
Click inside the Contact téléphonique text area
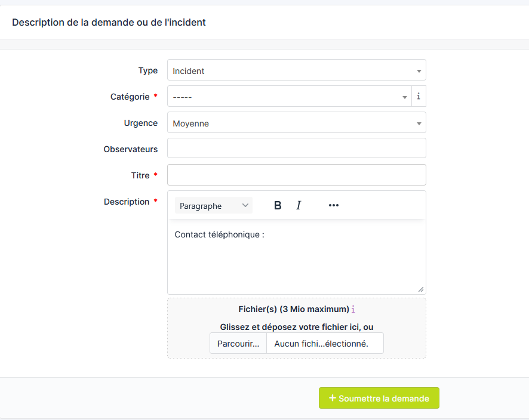tap(296, 257)
